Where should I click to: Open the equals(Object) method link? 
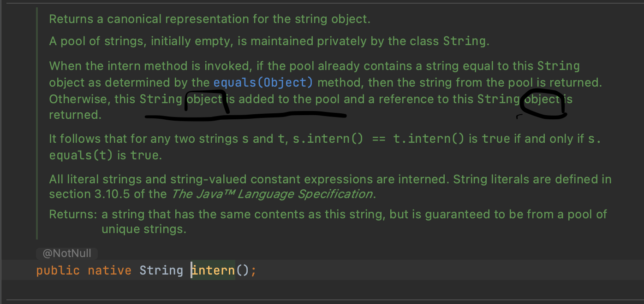(263, 83)
